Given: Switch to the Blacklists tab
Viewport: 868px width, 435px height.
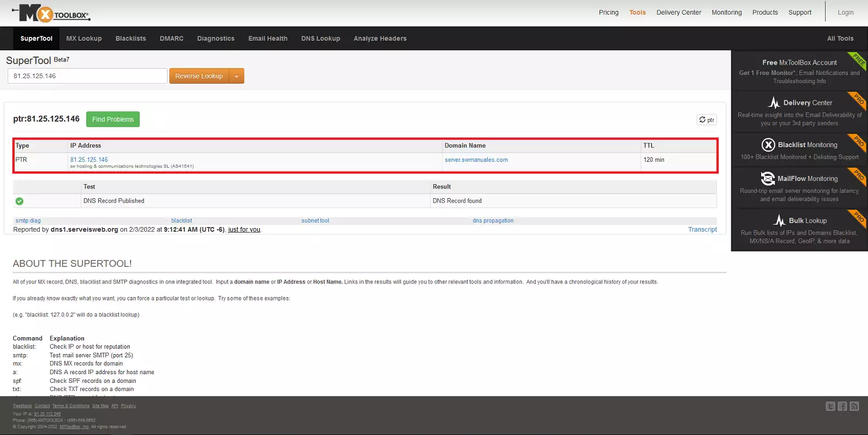Looking at the screenshot, I should point(131,39).
